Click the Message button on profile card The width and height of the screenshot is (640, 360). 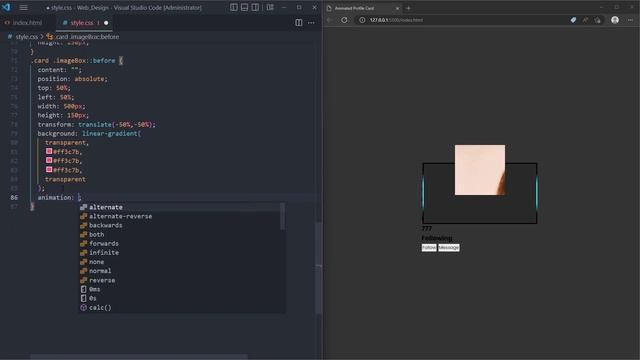(x=449, y=247)
